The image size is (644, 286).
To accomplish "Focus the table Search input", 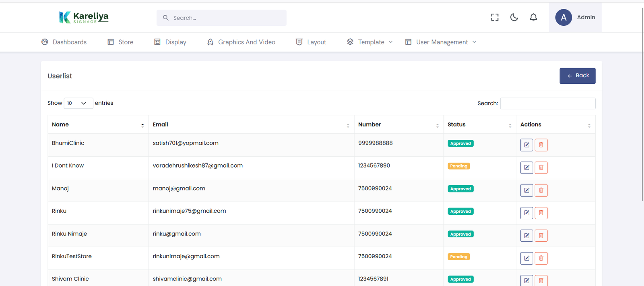I will (548, 103).
